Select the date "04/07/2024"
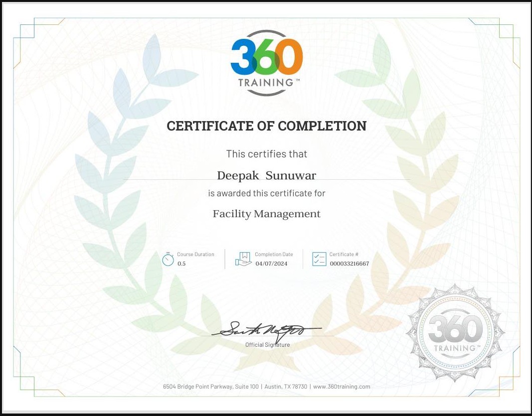 (x=271, y=264)
